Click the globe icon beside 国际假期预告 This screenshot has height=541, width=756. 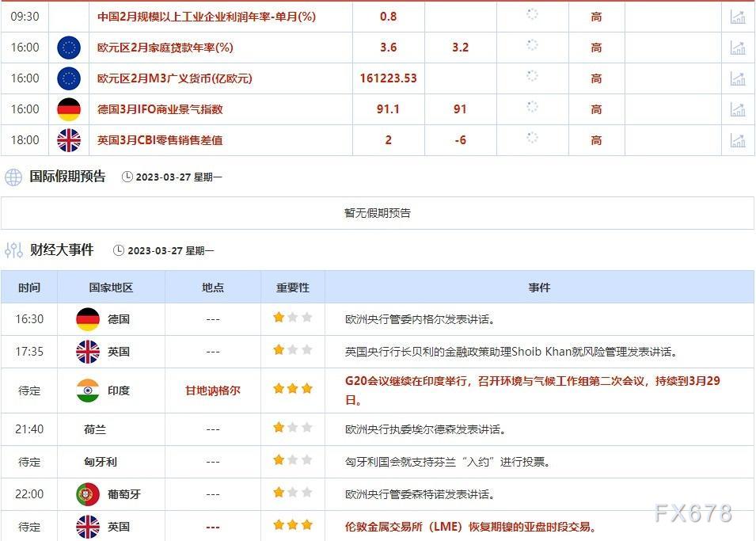(13, 177)
